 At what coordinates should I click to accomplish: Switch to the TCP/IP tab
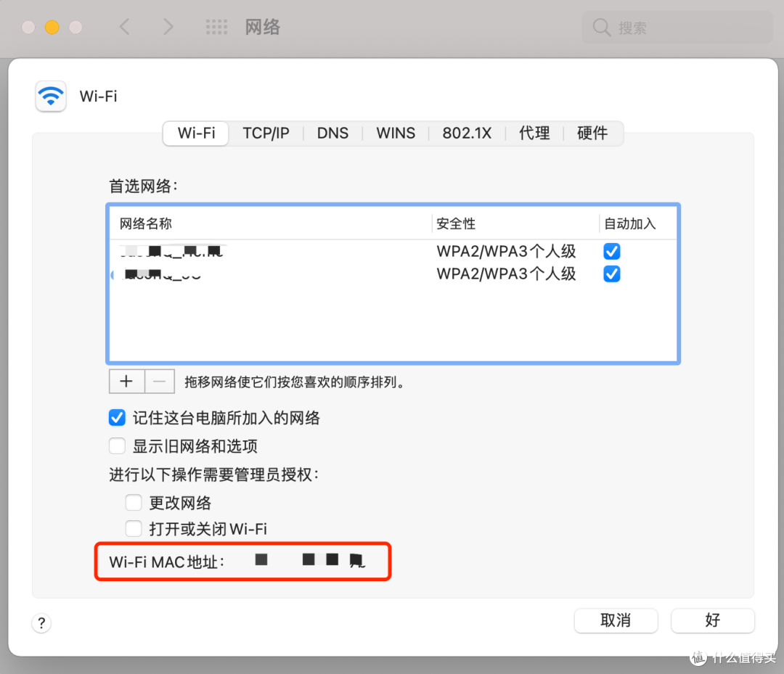click(266, 133)
